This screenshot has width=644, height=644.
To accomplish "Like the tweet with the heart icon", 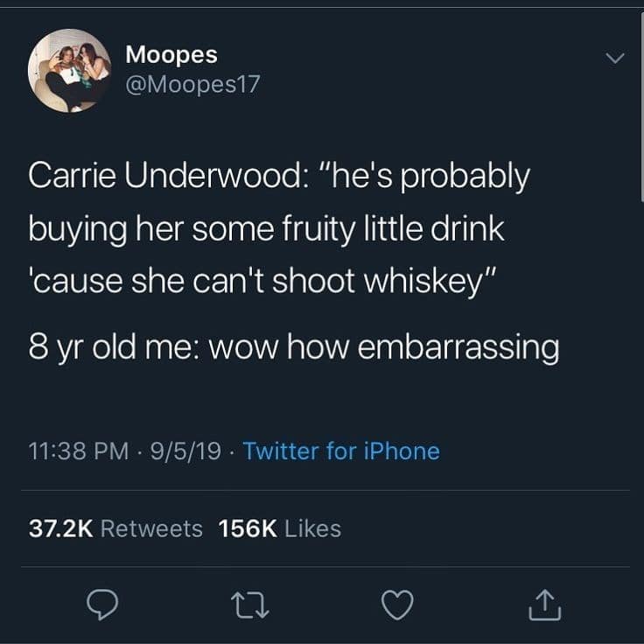I will (x=397, y=605).
